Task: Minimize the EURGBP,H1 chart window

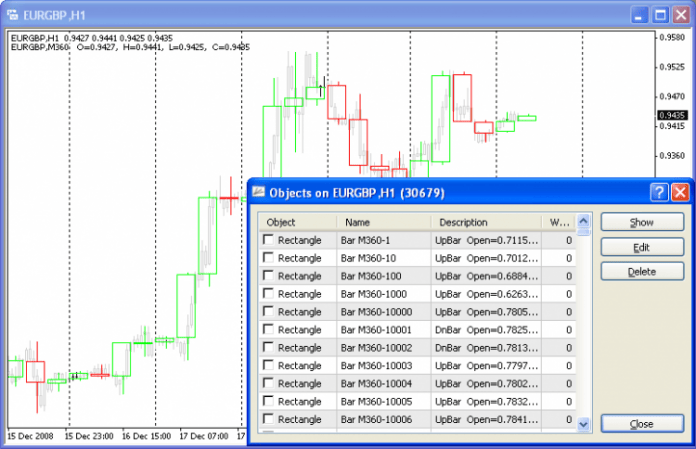Action: pyautogui.click(x=638, y=16)
